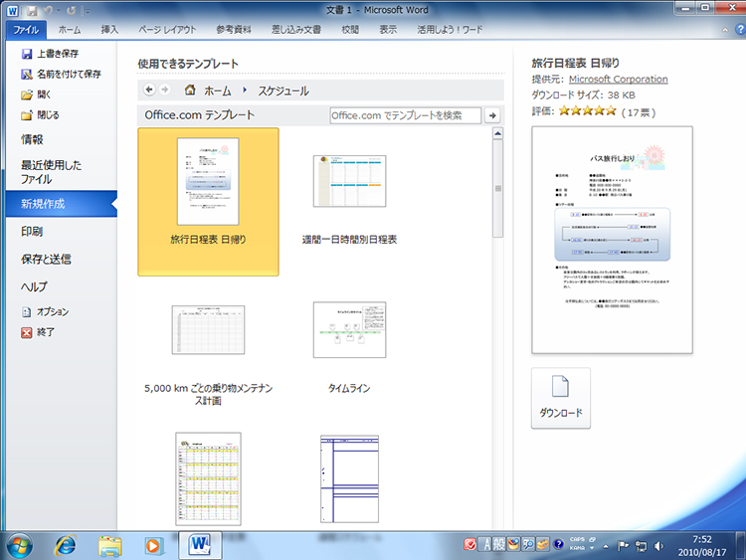Viewport: 746px width, 560px height.
Task: Choose 上書き保存 in the sidebar
Action: coord(50,54)
